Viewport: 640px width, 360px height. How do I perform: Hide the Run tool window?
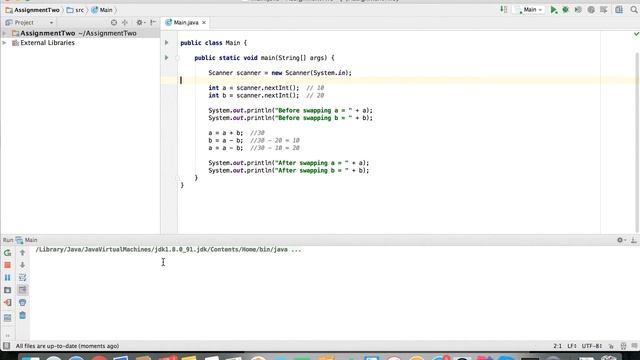click(x=633, y=240)
